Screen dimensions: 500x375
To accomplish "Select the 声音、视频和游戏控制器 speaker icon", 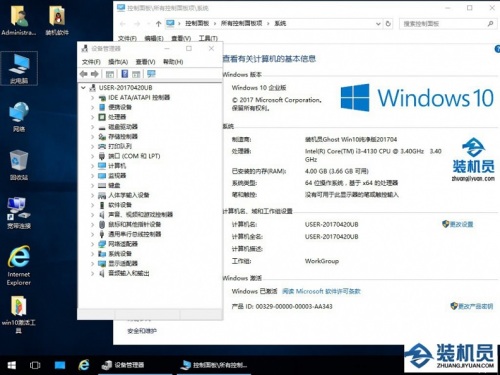I will coord(102,215).
